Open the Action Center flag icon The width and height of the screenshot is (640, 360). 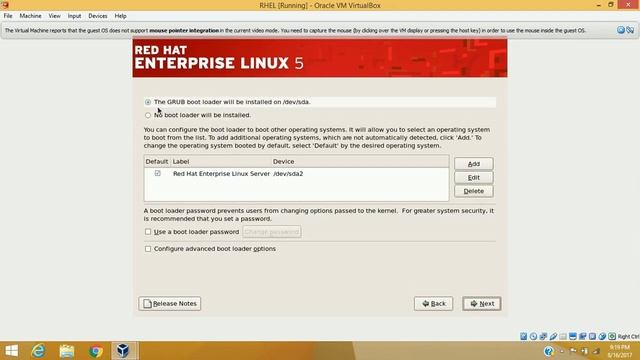[573, 351]
